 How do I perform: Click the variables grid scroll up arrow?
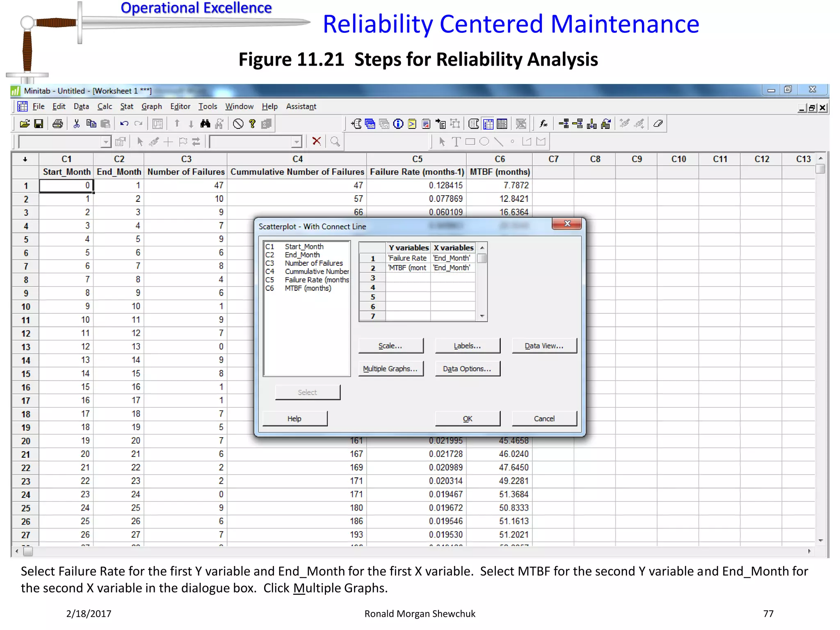[482, 248]
